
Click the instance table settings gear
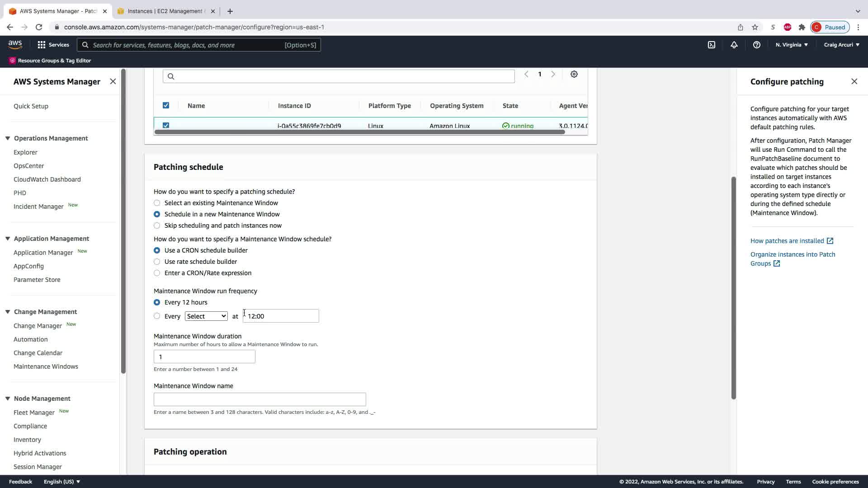point(574,74)
